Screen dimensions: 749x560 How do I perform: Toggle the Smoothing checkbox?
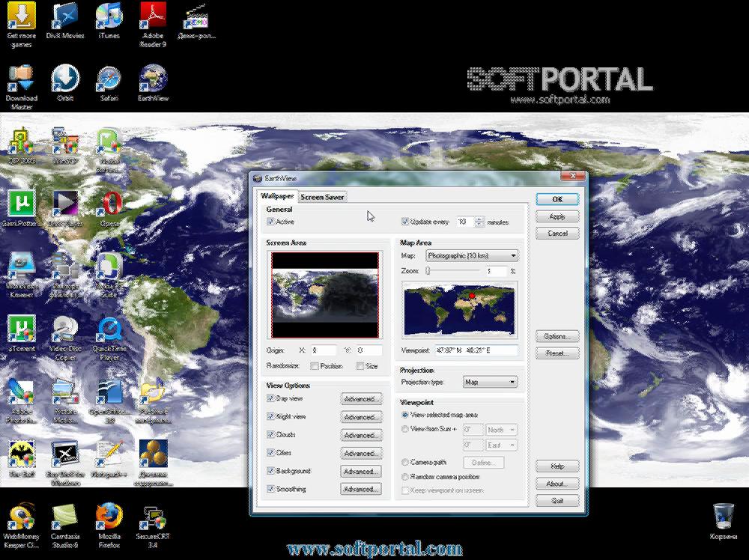point(270,489)
